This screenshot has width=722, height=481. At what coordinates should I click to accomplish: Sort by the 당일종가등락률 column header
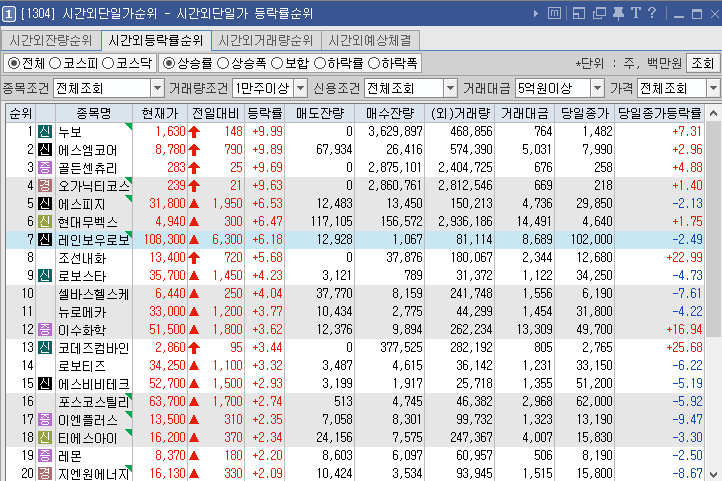pyautogui.click(x=659, y=113)
